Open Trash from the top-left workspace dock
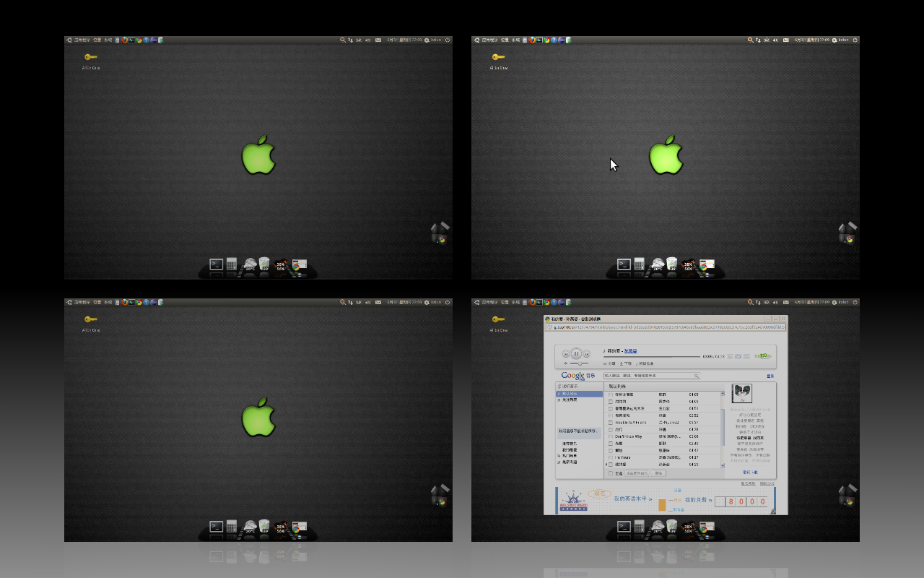The image size is (924, 578). point(264,264)
